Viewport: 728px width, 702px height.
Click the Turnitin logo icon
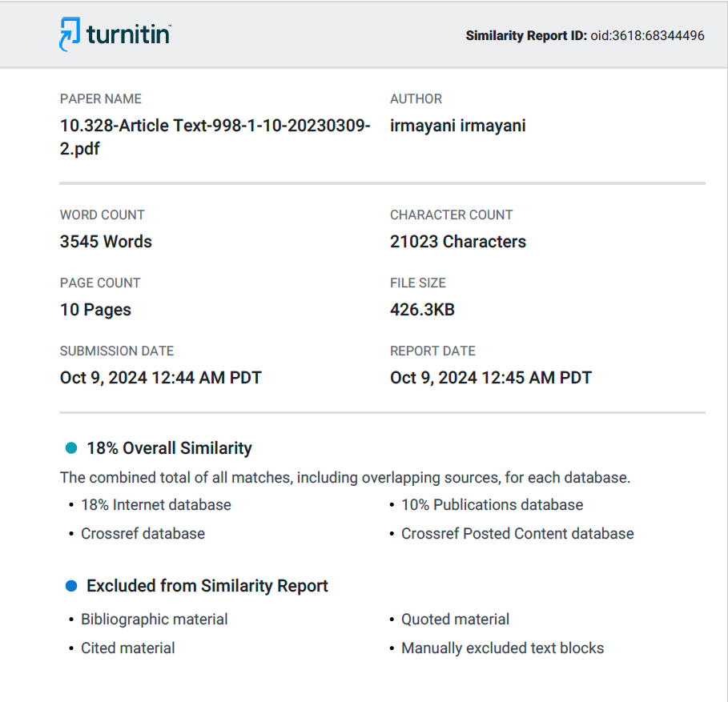coord(70,34)
